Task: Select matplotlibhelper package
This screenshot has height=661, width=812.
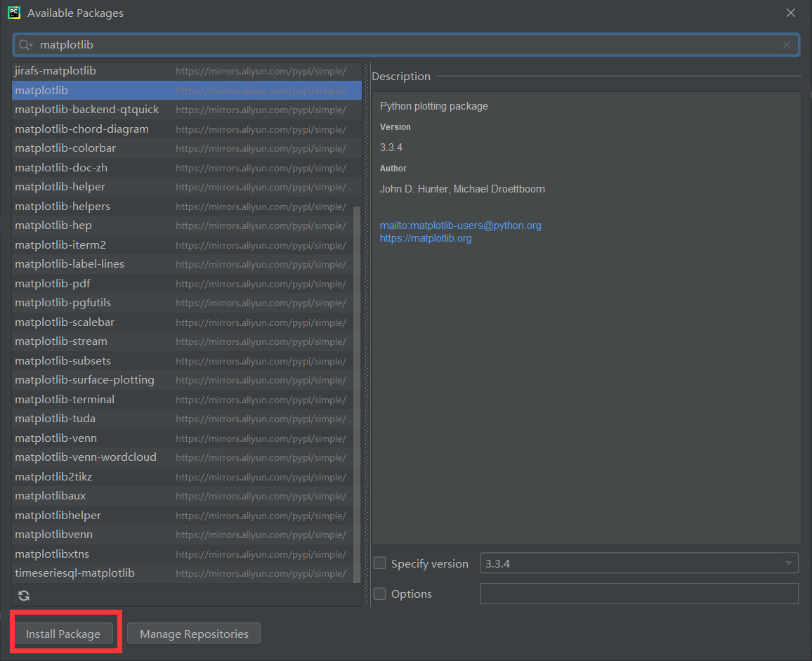Action: coord(183,516)
